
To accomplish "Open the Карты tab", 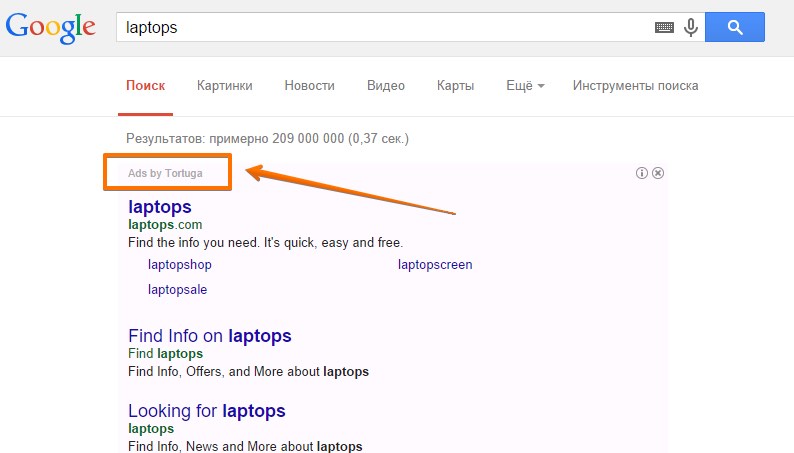I will point(455,86).
